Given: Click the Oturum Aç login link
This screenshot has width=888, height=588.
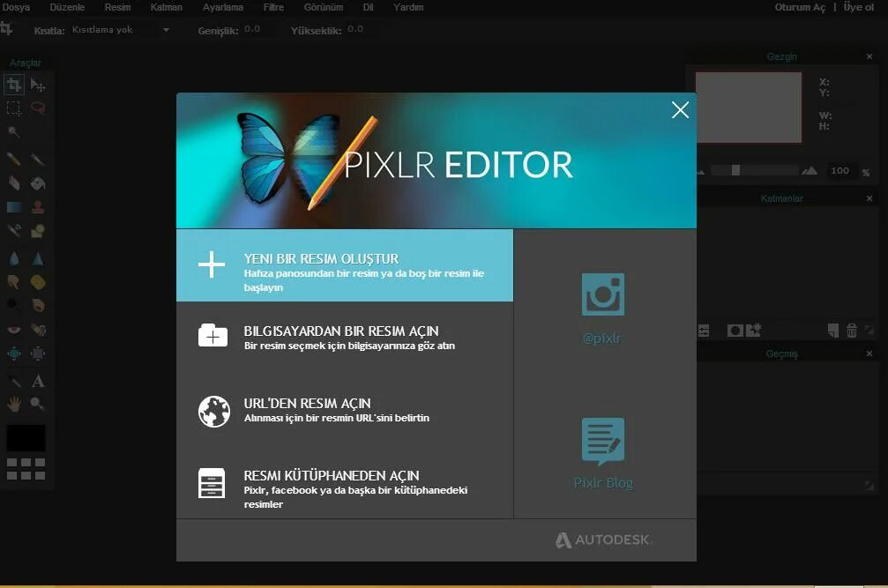Looking at the screenshot, I should coord(800,7).
